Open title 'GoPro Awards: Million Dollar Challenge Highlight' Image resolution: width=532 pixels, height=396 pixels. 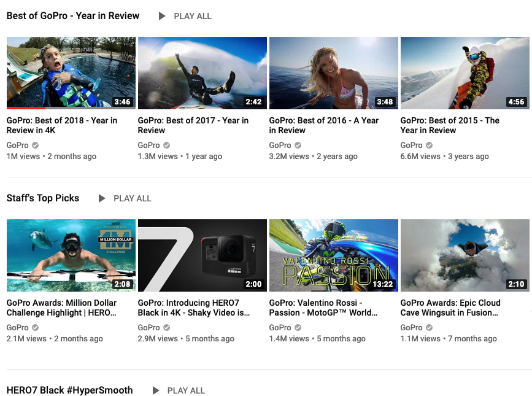[x=61, y=308]
